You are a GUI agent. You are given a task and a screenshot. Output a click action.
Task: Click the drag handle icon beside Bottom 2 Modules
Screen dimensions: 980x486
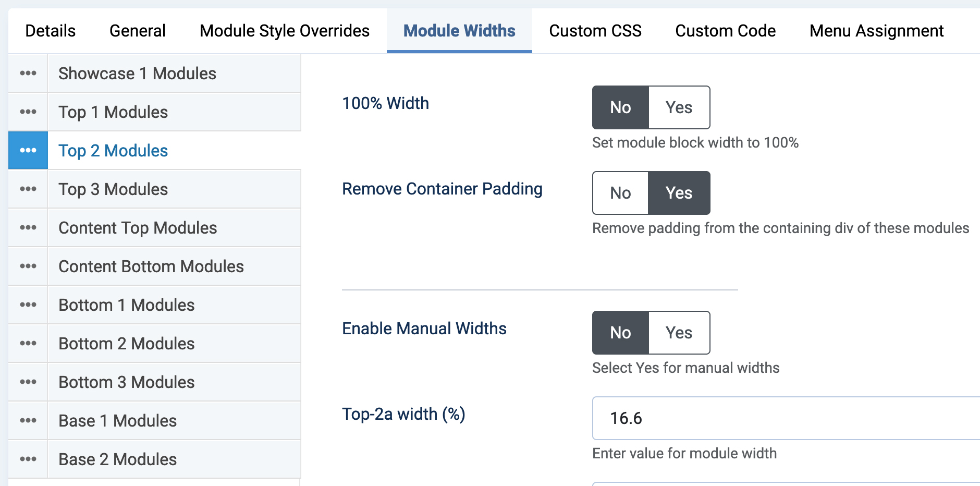(x=28, y=343)
